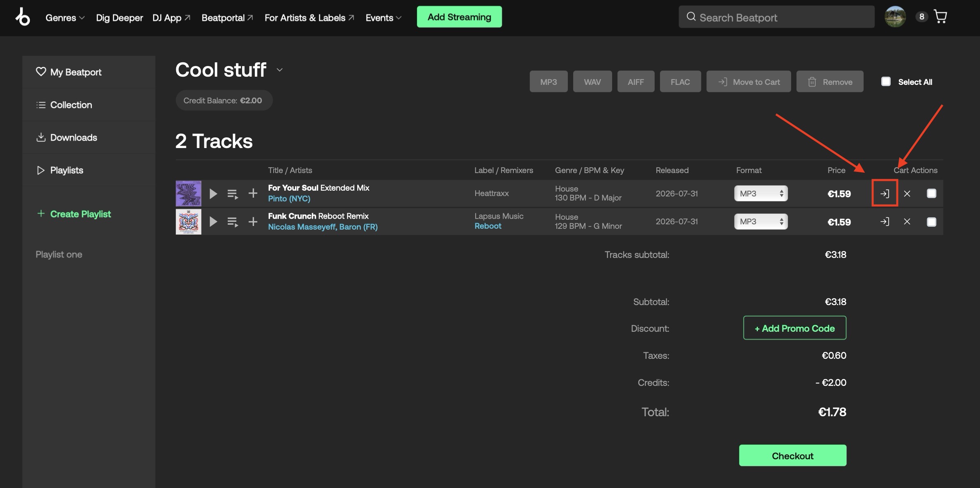Image resolution: width=980 pixels, height=488 pixels.
Task: Open Reboot remixer link
Action: click(x=488, y=226)
